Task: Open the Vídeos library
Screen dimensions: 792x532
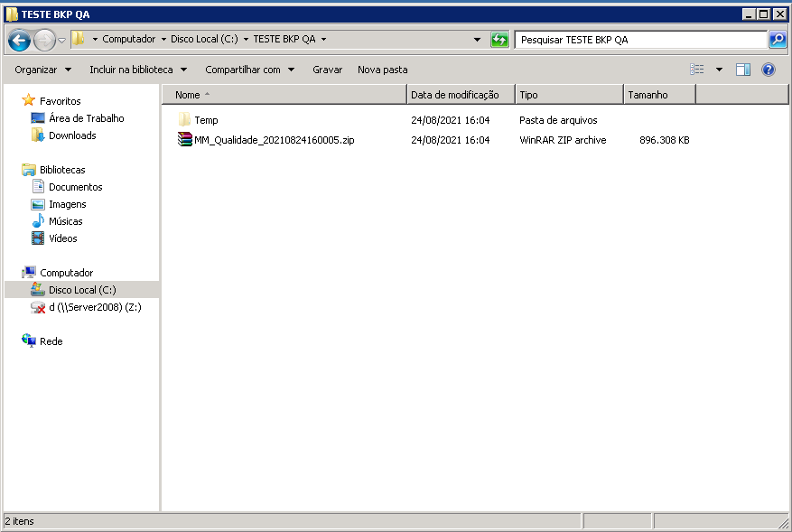Action: coord(62,238)
